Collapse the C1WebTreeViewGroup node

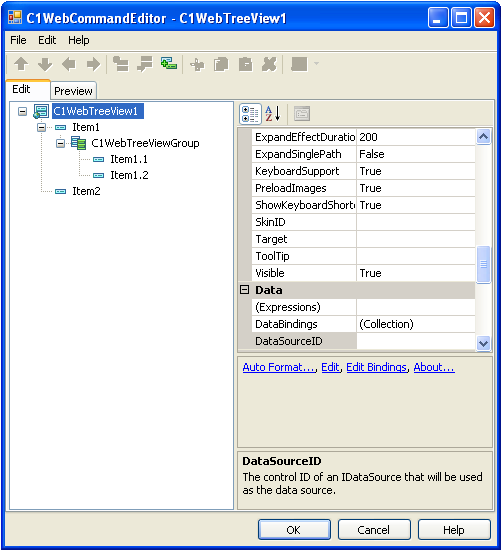(60, 143)
